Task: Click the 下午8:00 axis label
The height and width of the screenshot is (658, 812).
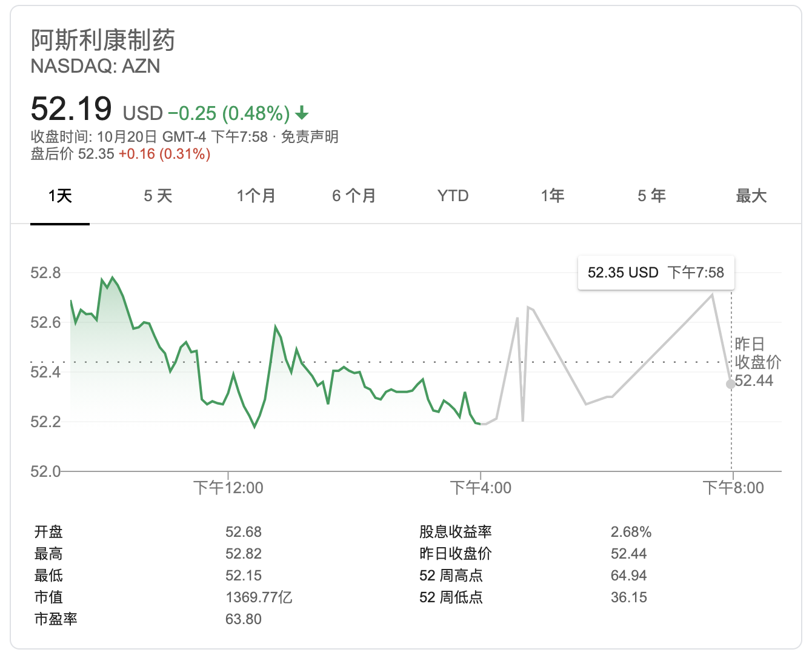Action: click(733, 488)
